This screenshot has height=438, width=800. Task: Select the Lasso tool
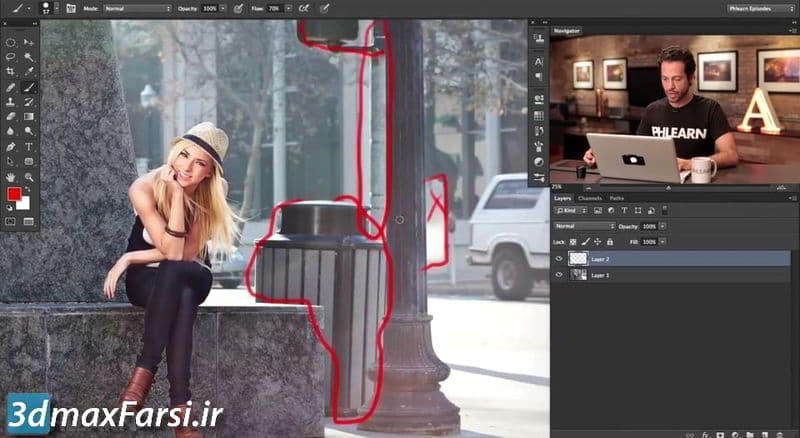[x=10, y=57]
